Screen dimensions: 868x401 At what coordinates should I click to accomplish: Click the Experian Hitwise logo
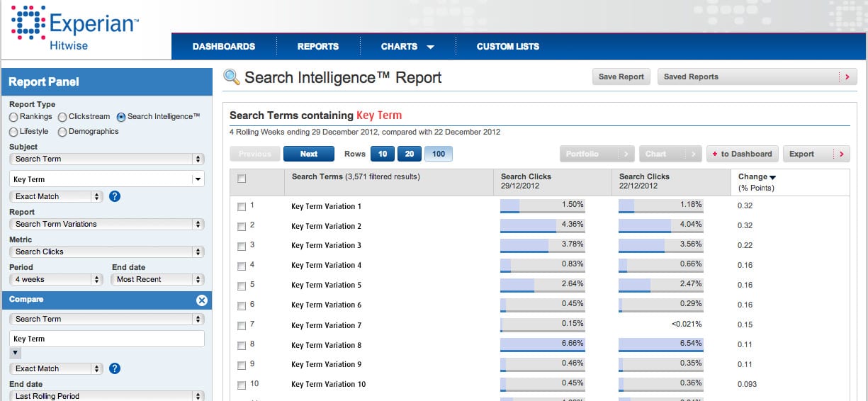75,28
